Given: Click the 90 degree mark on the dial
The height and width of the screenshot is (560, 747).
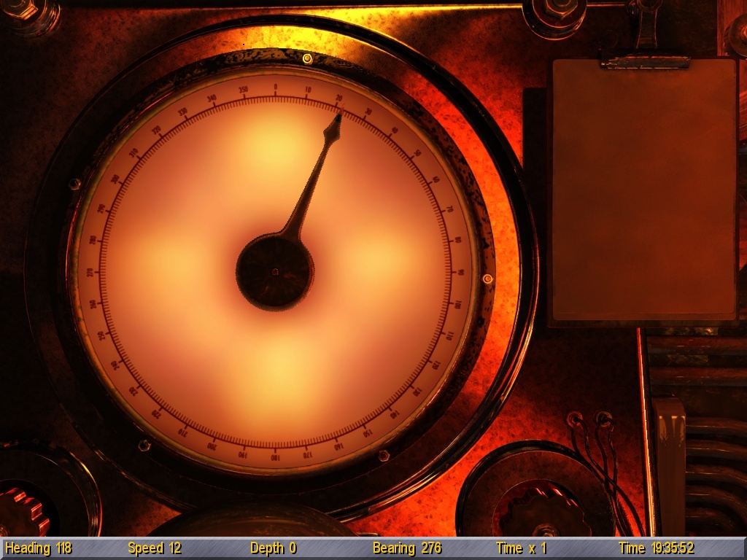Looking at the screenshot, I should [x=460, y=272].
